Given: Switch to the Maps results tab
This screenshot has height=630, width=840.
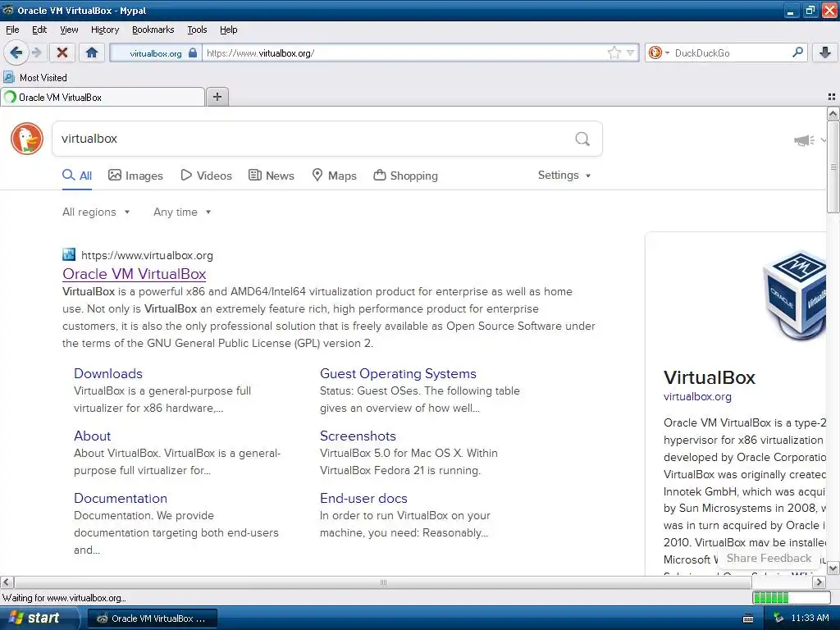Looking at the screenshot, I should [x=335, y=176].
